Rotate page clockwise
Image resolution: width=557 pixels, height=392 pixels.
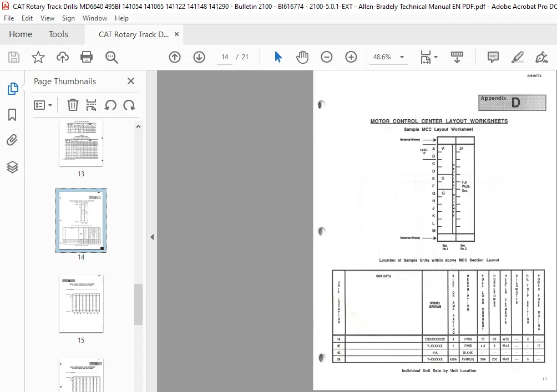coord(129,105)
